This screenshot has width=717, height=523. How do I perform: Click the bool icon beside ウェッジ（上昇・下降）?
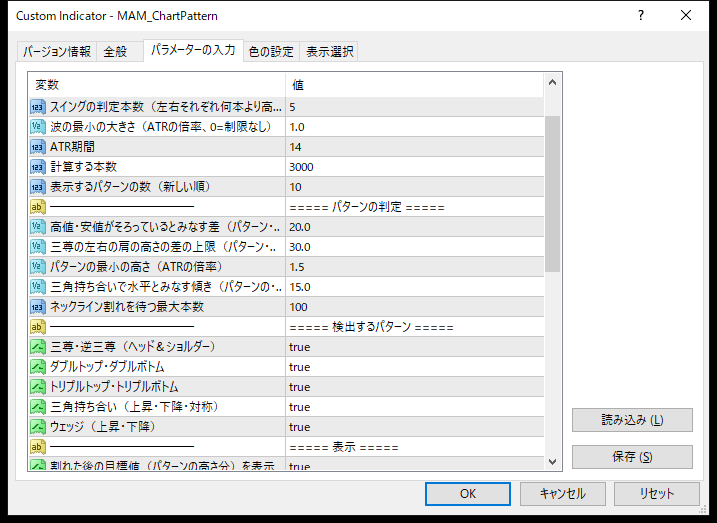click(x=38, y=427)
